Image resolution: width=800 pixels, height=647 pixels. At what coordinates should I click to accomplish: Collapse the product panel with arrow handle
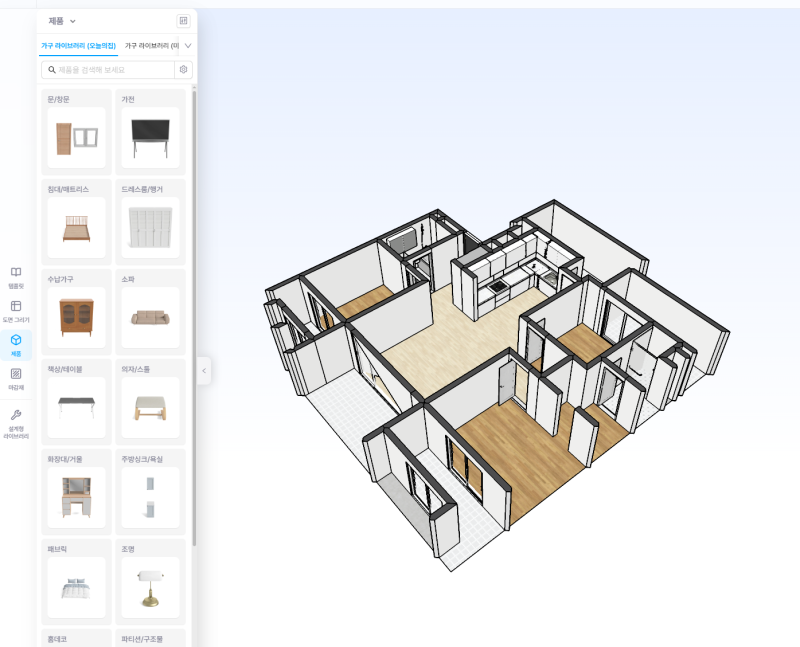point(204,371)
